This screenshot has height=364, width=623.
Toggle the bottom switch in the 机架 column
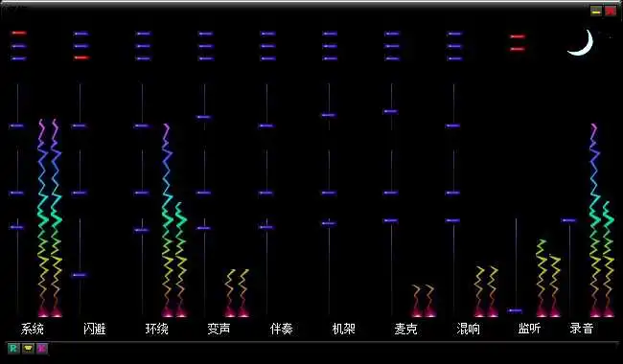[330, 58]
